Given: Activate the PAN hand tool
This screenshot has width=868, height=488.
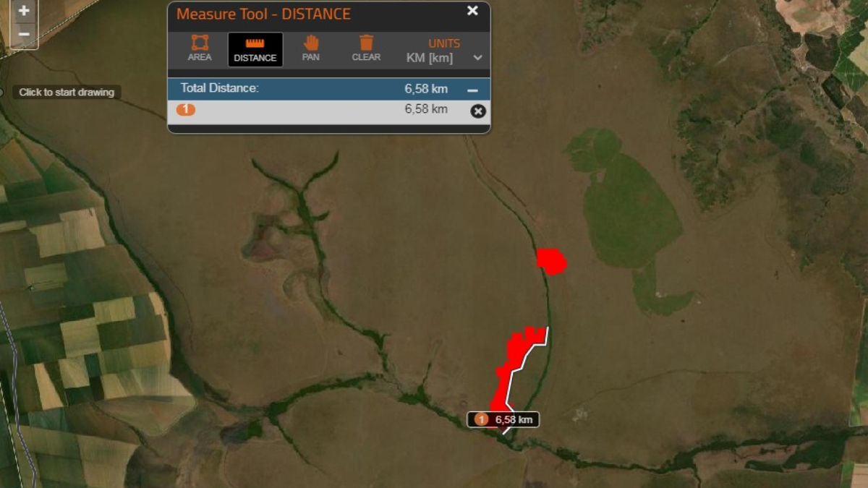Looking at the screenshot, I should pyautogui.click(x=311, y=48).
